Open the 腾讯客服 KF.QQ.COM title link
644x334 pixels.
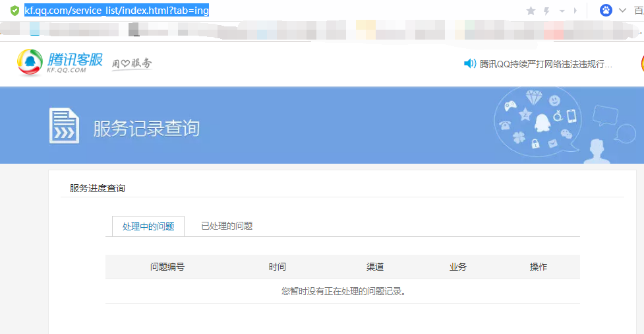[x=74, y=63]
